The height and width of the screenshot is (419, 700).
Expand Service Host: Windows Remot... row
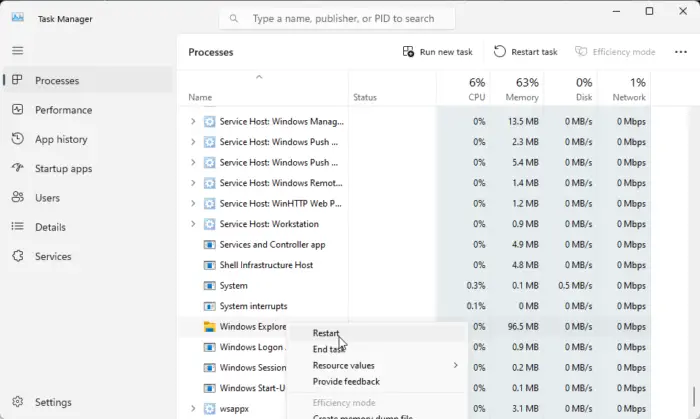(193, 183)
